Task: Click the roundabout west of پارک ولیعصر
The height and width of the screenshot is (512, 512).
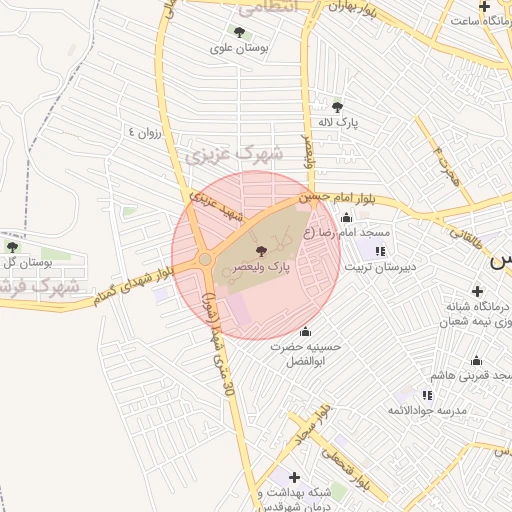Action: [x=205, y=259]
